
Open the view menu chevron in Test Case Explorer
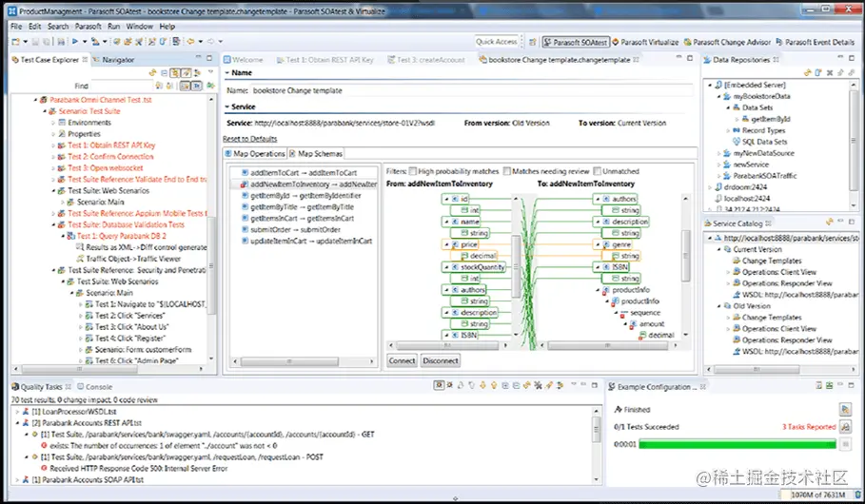tap(210, 72)
